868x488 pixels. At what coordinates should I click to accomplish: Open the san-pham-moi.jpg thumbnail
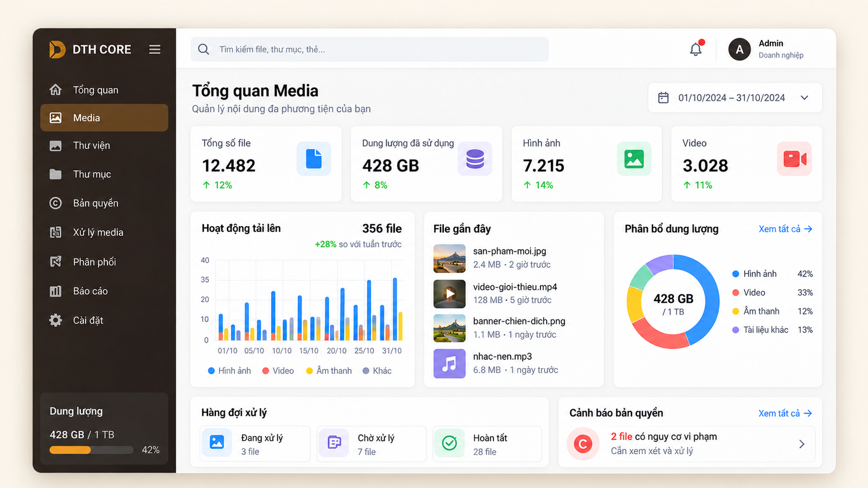pyautogui.click(x=449, y=258)
